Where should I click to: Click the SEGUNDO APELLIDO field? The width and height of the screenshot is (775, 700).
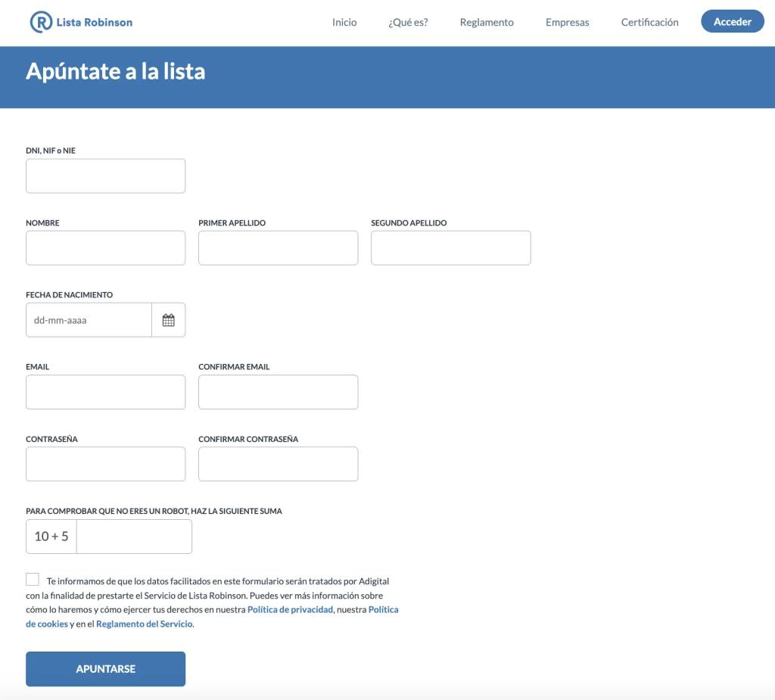[x=450, y=247]
